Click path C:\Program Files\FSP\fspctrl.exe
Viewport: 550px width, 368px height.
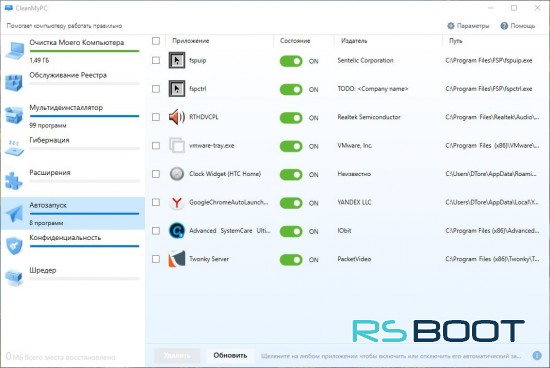489,89
